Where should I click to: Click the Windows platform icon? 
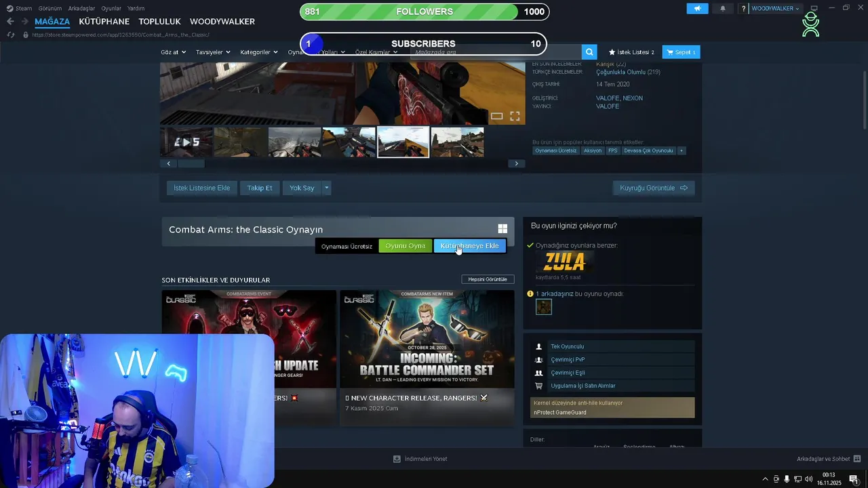[502, 229]
